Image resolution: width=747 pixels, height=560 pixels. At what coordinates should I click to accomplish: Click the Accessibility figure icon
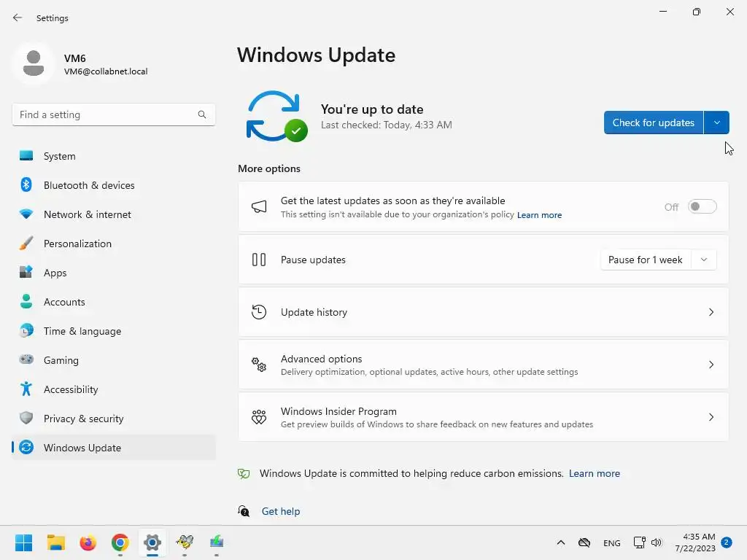26,389
